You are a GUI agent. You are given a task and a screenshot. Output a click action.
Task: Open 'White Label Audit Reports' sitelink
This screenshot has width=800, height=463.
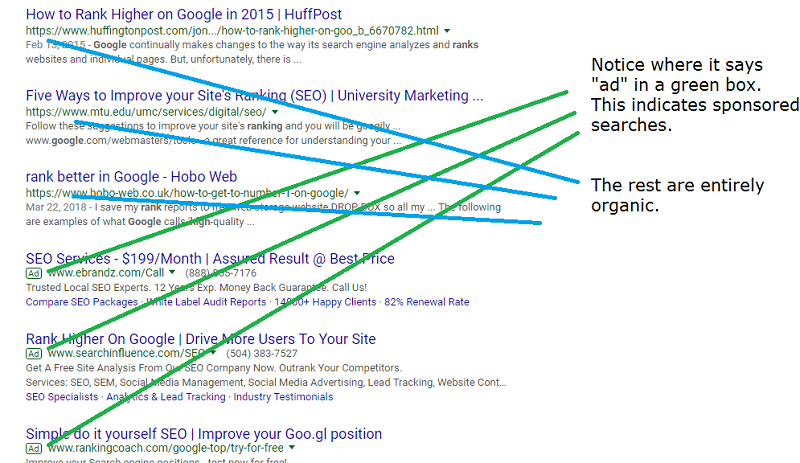pyautogui.click(x=206, y=302)
